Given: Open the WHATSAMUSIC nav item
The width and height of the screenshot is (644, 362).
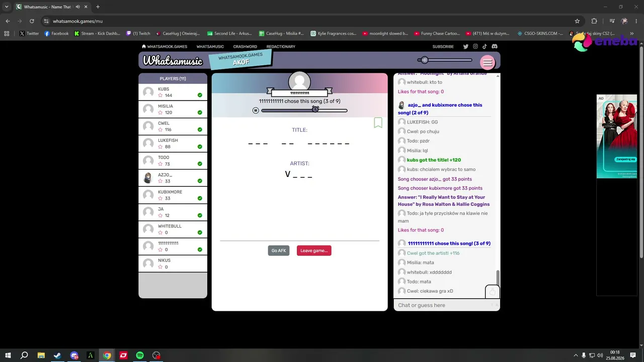Looking at the screenshot, I should pyautogui.click(x=210, y=47).
